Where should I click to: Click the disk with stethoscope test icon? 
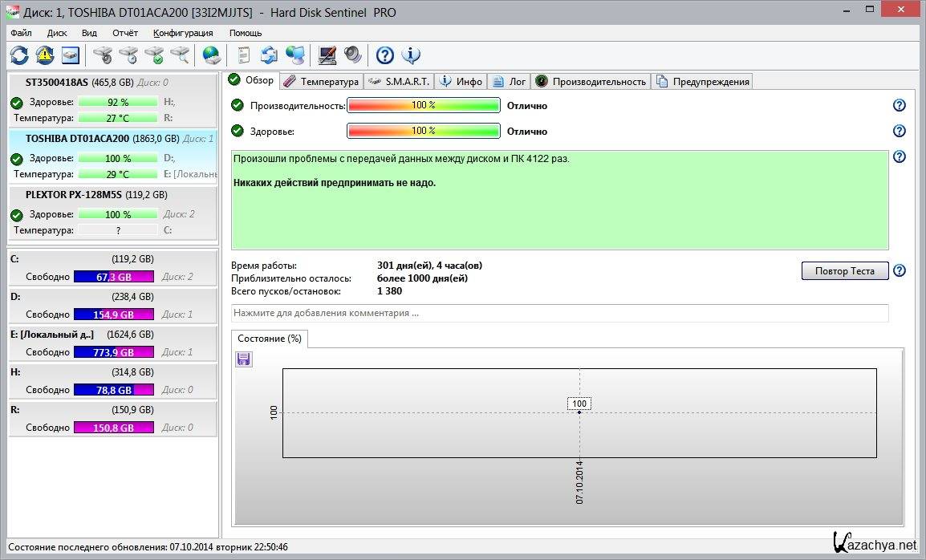point(103,55)
